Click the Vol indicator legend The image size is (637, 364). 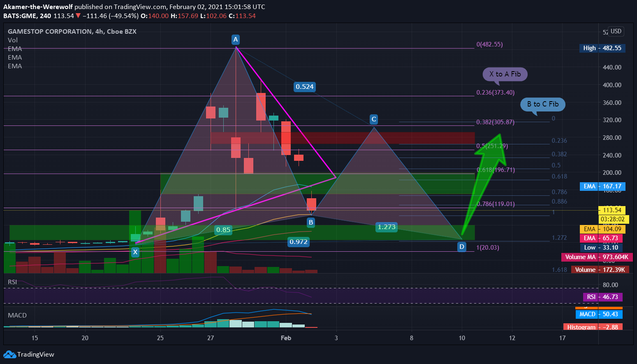pos(13,40)
